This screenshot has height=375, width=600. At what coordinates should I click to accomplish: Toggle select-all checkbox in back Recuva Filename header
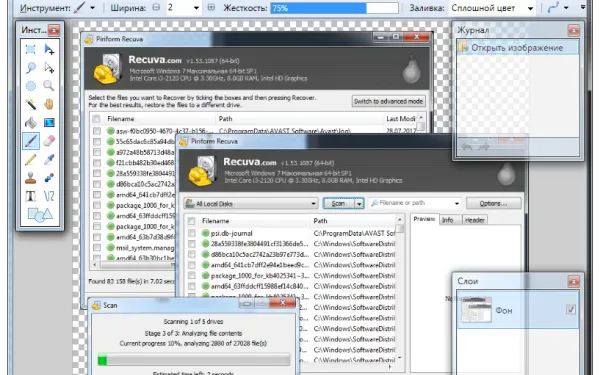96,119
